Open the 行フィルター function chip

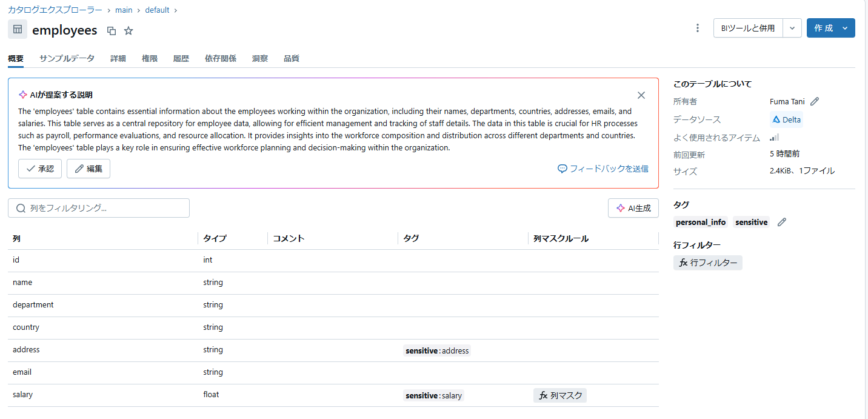tap(708, 263)
